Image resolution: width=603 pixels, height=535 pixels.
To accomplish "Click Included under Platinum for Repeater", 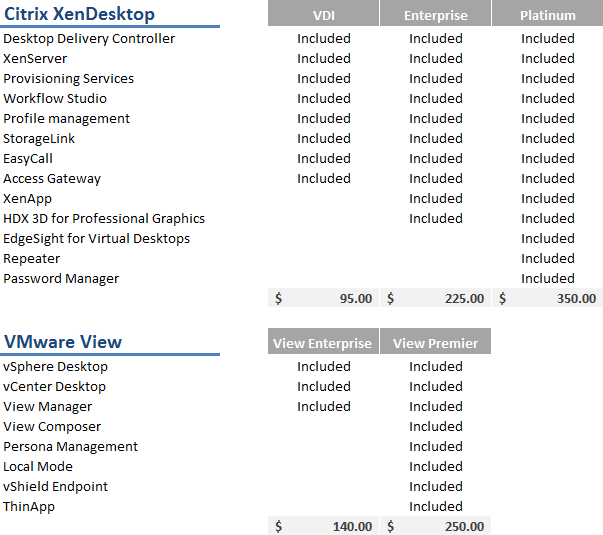I will click(548, 258).
